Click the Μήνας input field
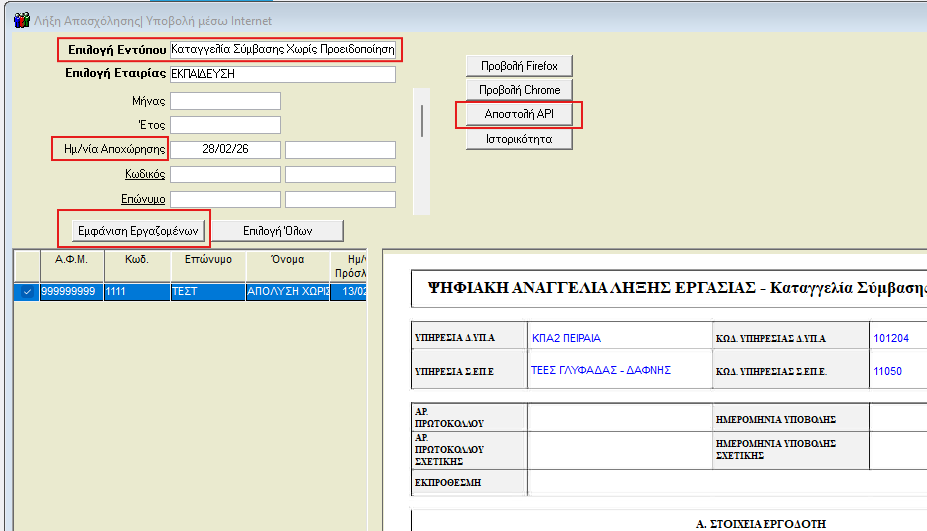 click(225, 101)
